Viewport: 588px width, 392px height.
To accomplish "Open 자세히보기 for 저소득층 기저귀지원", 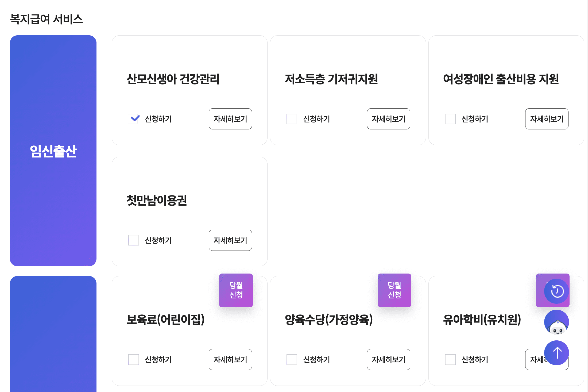I will pos(388,119).
